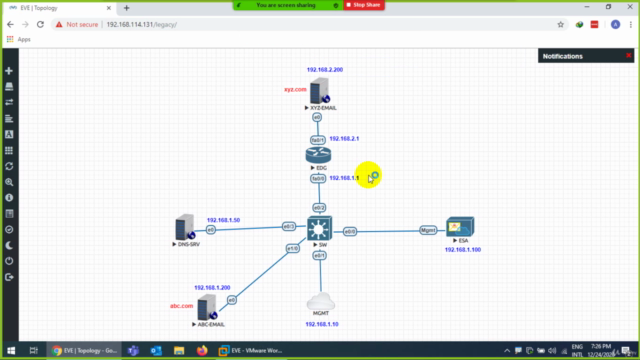Open Chrome profile avatar
Viewport: 640px width, 360px height.
615,24
